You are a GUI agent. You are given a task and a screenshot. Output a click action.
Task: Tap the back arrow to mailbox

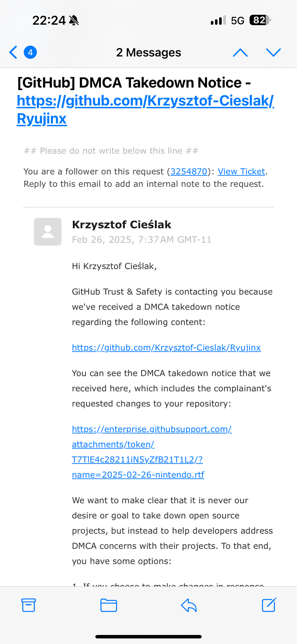pos(13,52)
